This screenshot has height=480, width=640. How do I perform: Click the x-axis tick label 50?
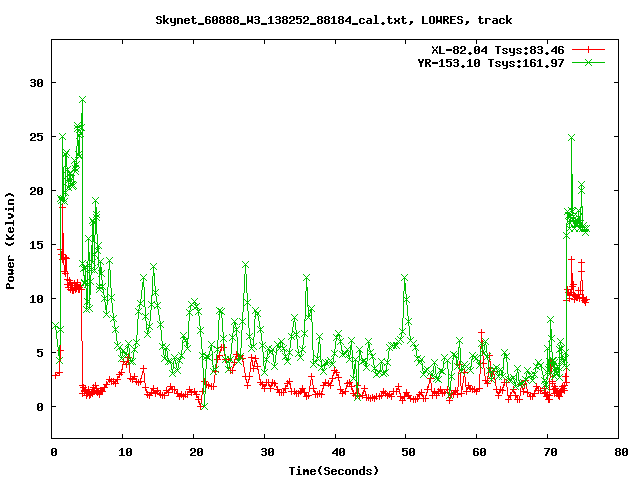pos(408,452)
